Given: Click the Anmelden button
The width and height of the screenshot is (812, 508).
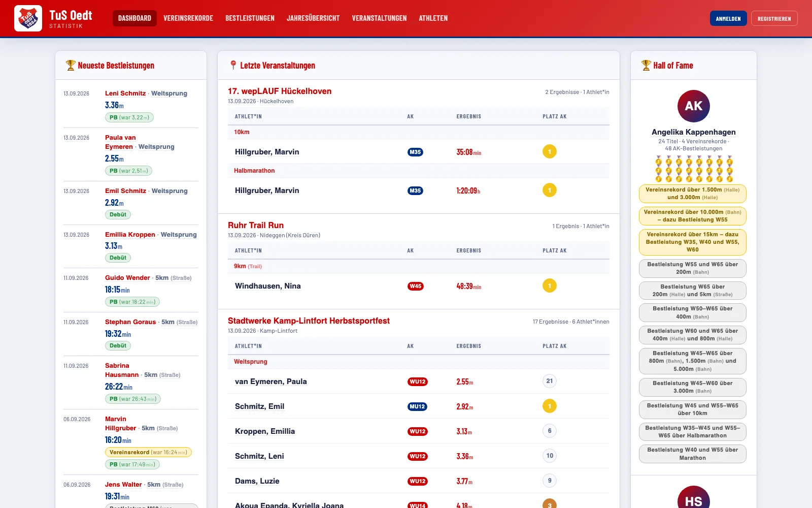Looking at the screenshot, I should pos(728,18).
